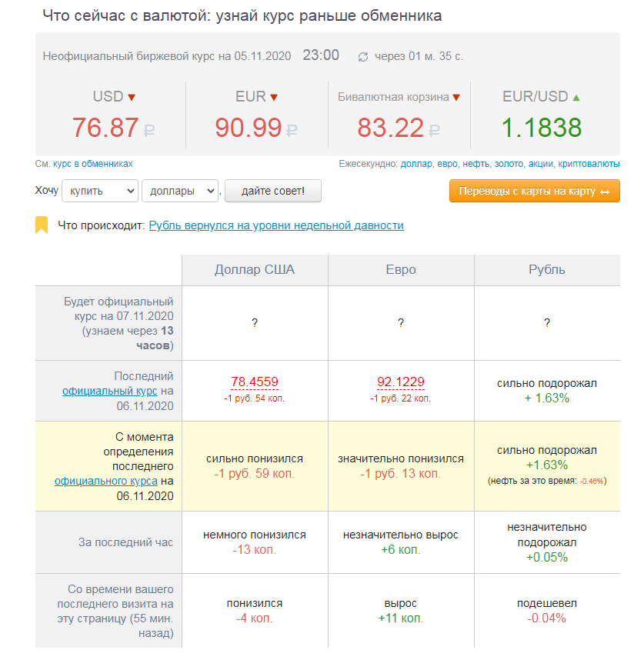Open the "криптовалюты" link
644x660 pixels.
(589, 164)
